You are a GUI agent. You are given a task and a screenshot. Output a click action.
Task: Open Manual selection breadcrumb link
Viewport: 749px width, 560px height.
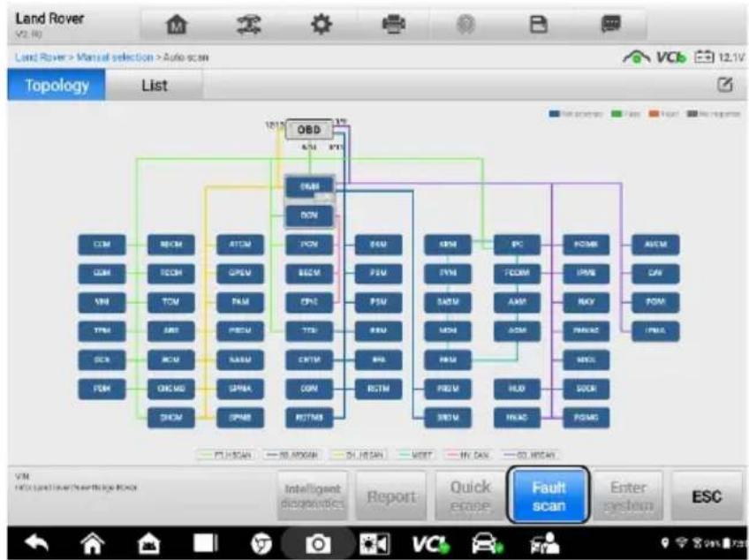[115, 57]
